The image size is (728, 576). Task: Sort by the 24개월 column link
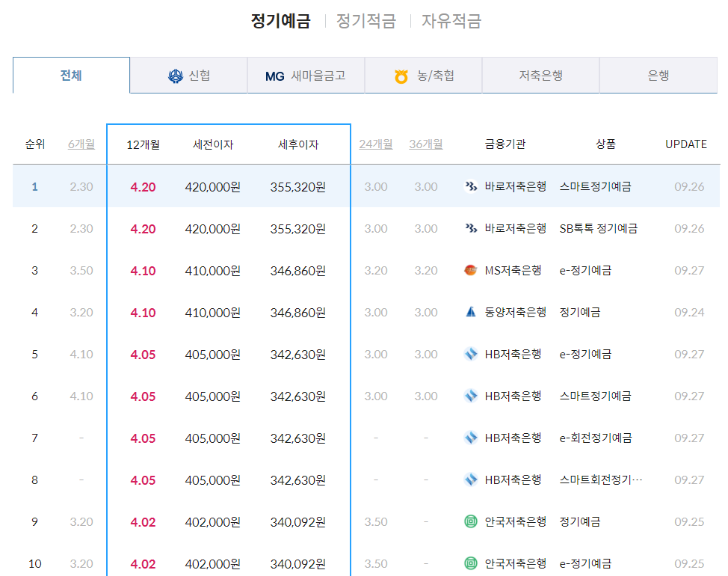376,144
